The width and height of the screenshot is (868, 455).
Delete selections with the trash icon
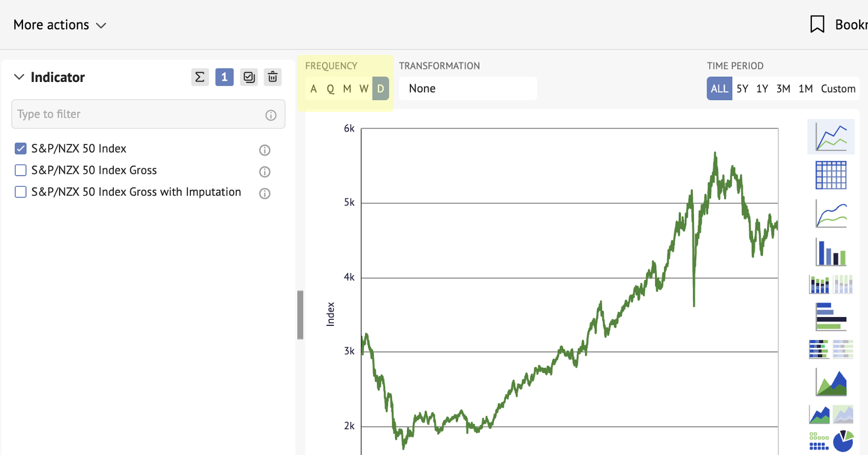(272, 77)
